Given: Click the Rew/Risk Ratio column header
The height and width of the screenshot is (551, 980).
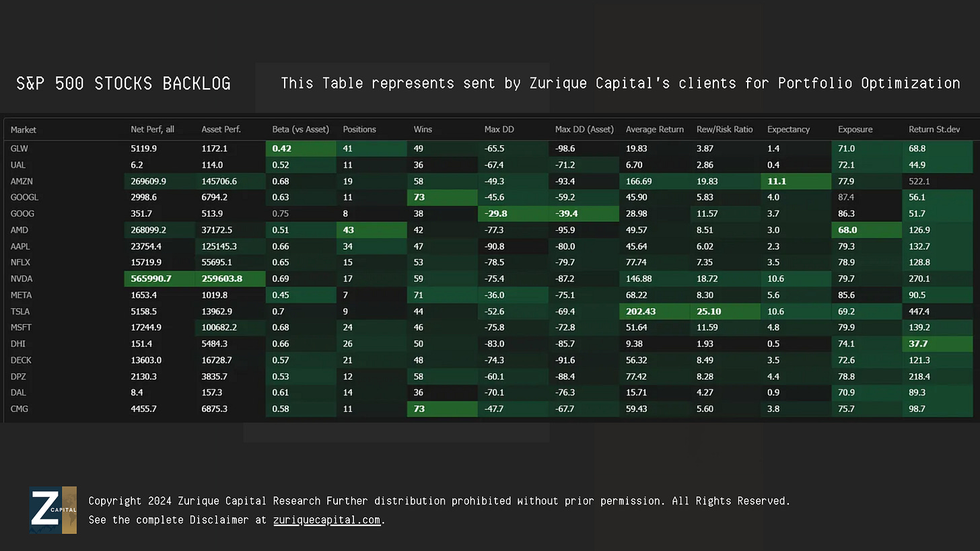Looking at the screenshot, I should point(724,129).
